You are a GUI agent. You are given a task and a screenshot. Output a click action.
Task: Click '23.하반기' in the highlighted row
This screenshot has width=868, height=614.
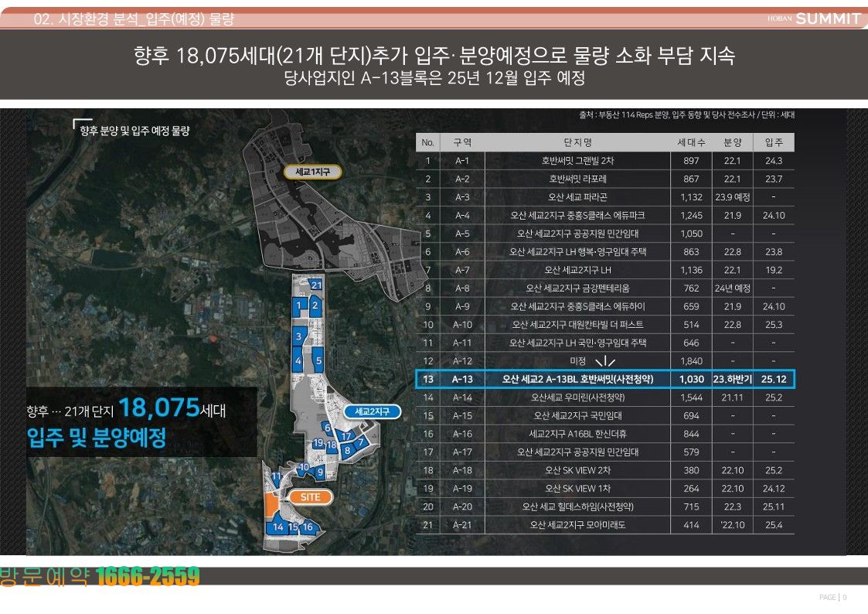click(733, 379)
